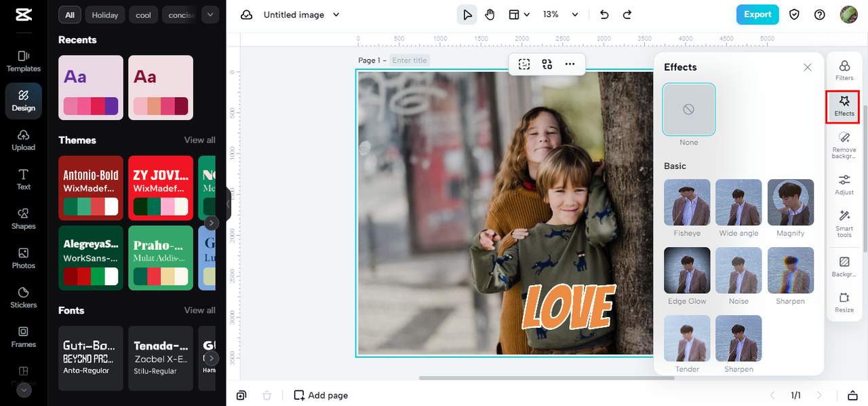Open the Shapes sidebar panel
The height and width of the screenshot is (406, 868).
(x=23, y=219)
